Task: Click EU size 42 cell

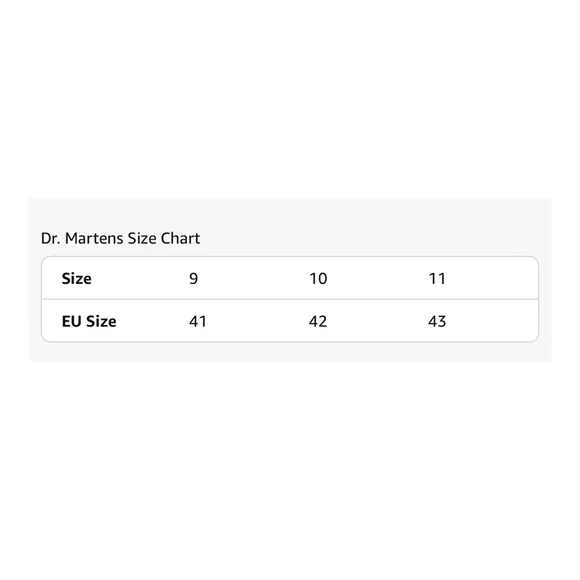Action: click(318, 321)
